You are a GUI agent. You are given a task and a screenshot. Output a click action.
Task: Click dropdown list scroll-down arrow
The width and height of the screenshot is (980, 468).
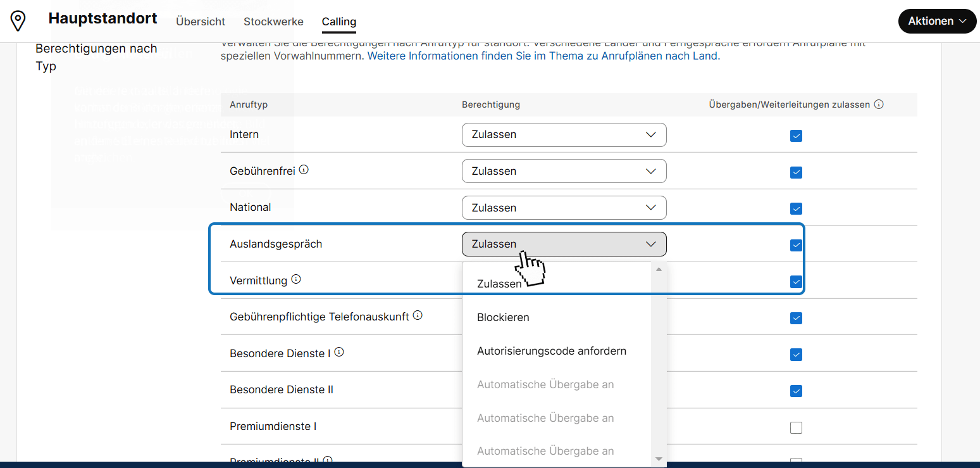659,459
